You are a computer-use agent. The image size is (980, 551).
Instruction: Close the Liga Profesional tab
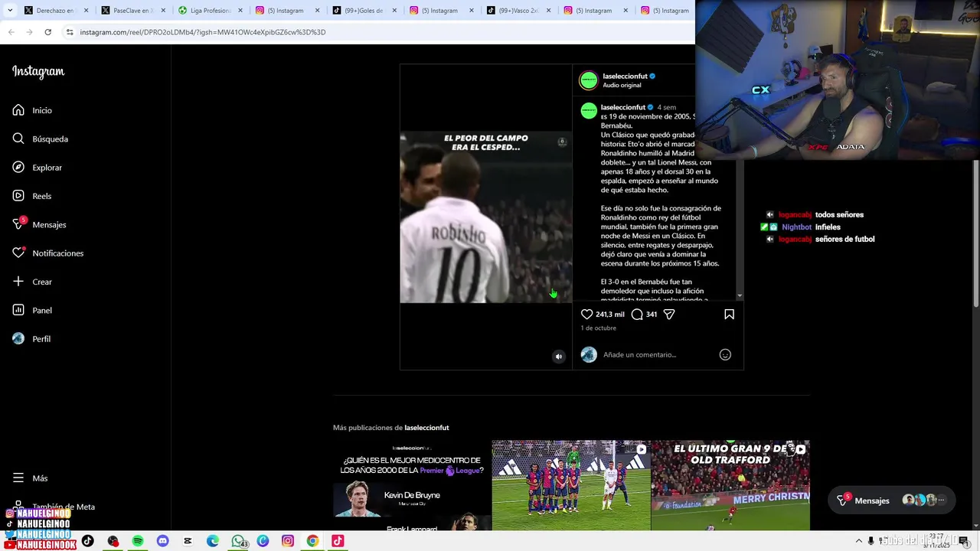(240, 11)
